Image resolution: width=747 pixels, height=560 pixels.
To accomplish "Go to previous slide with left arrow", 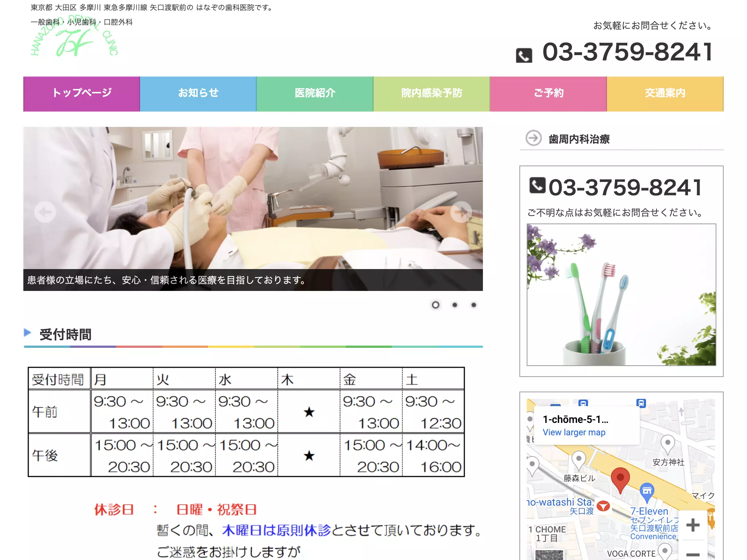I will pos(45,212).
